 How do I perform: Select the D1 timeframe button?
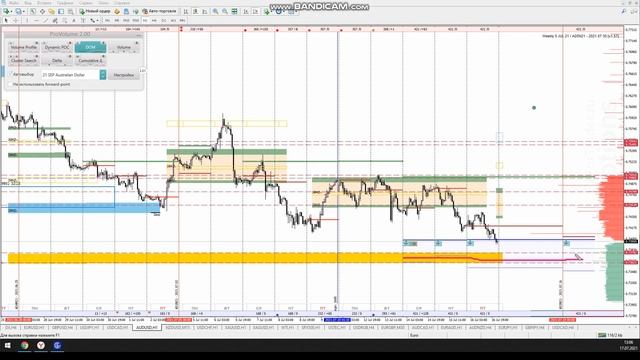[x=164, y=20]
